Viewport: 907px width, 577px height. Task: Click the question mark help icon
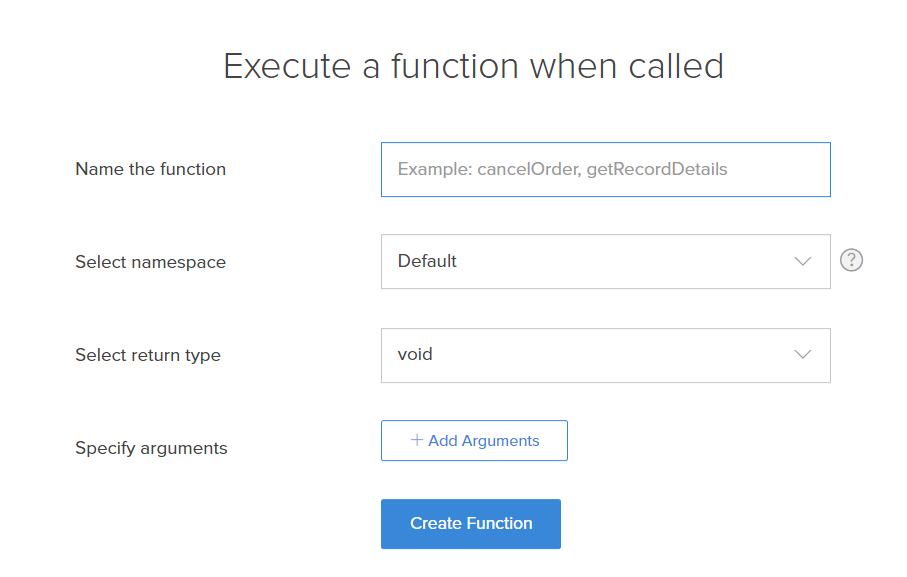click(x=851, y=261)
